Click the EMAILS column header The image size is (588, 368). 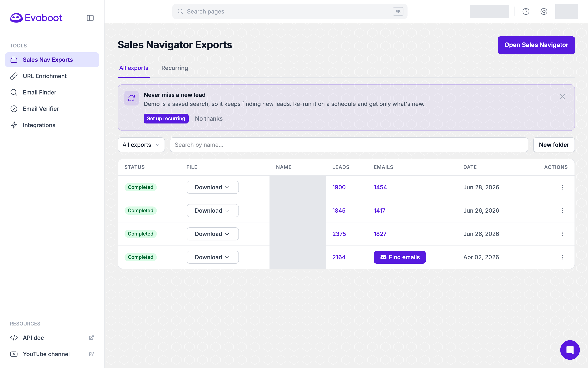pyautogui.click(x=383, y=167)
